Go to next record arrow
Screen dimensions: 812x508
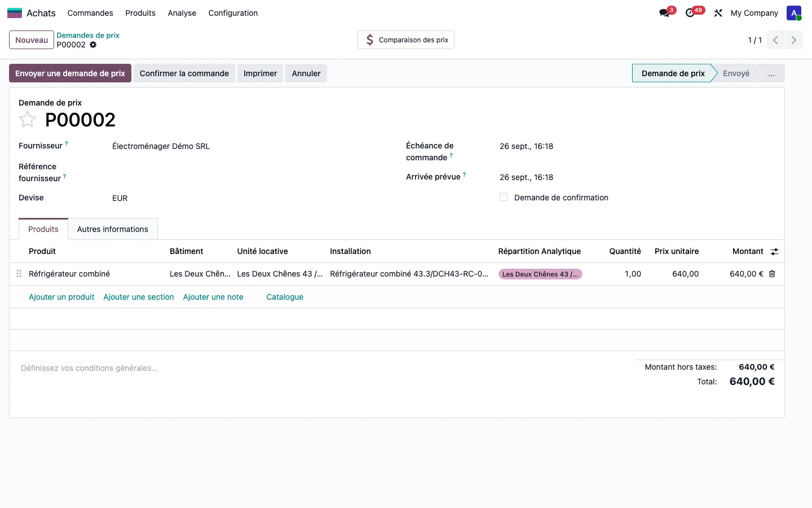(793, 40)
